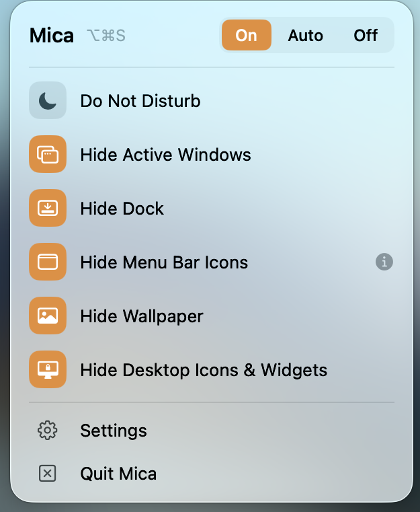Image resolution: width=420 pixels, height=512 pixels.
Task: Switch Mica mode to Off
Action: [x=366, y=35]
